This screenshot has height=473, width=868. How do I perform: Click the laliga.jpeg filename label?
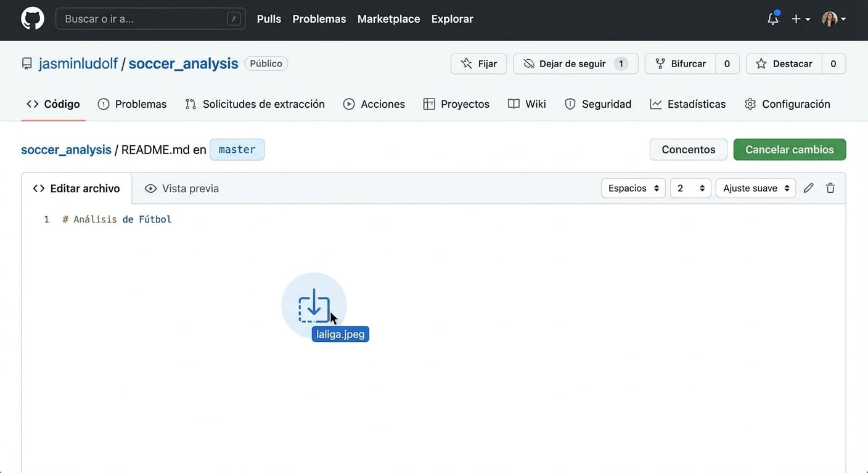[x=340, y=334]
